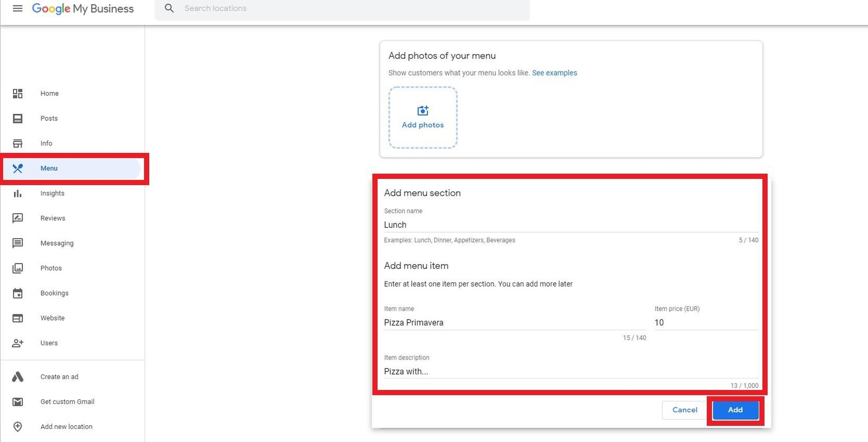This screenshot has width=868, height=442.
Task: Click the Bookings calendar icon
Action: [x=17, y=293]
